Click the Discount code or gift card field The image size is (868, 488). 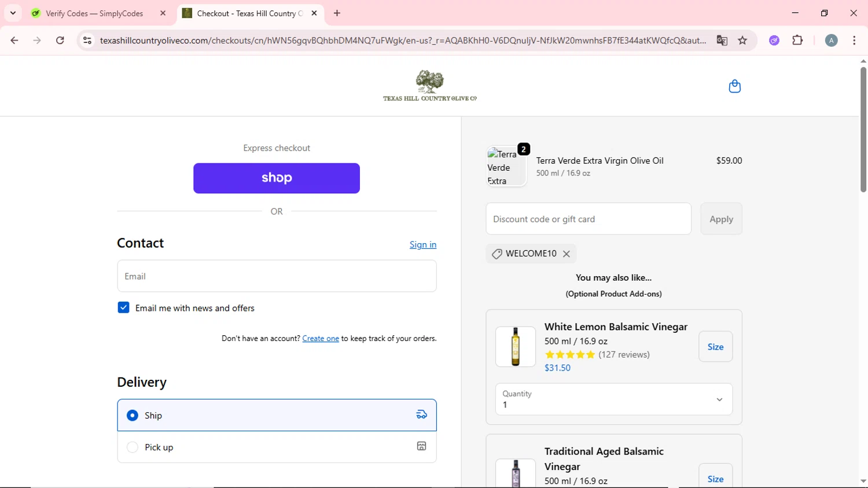(x=589, y=219)
